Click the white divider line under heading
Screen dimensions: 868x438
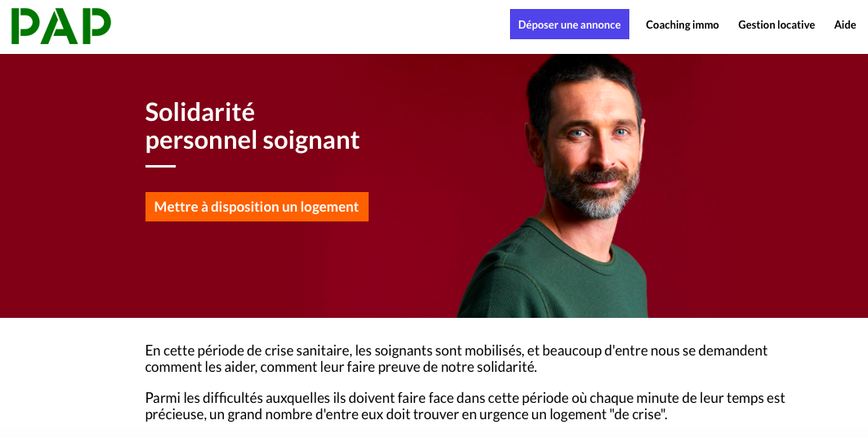pos(160,166)
